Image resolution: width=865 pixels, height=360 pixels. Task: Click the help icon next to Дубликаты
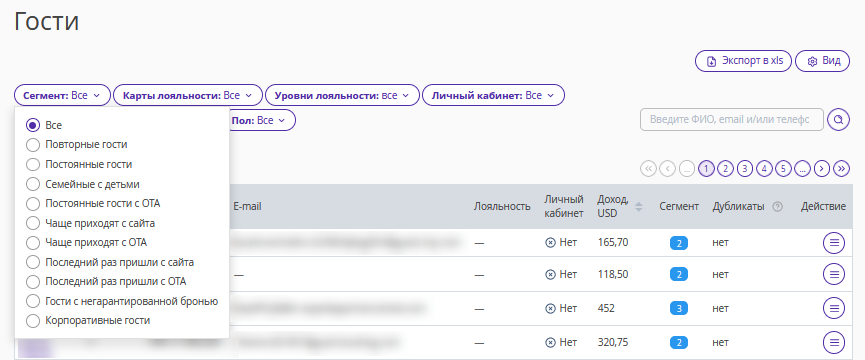tap(778, 207)
